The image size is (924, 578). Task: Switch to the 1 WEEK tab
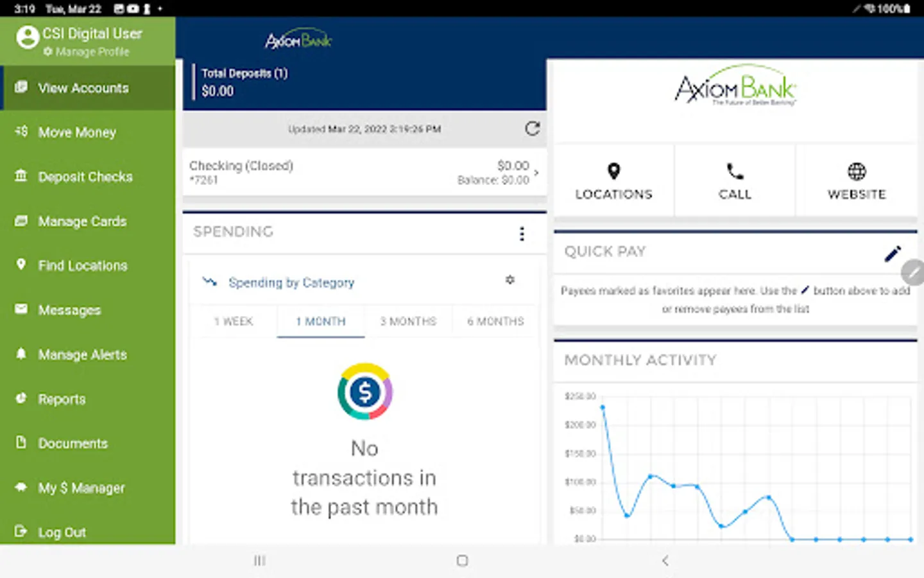pos(234,321)
